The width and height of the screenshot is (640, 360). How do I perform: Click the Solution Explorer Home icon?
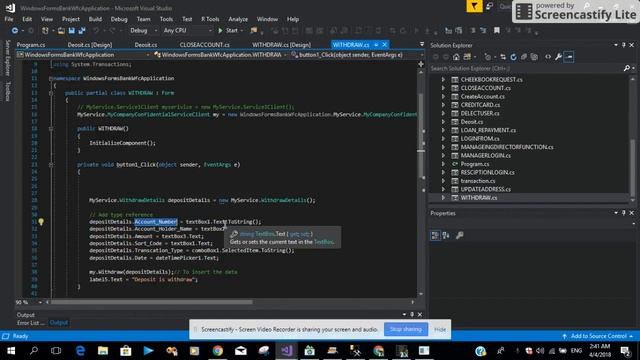(x=456, y=57)
